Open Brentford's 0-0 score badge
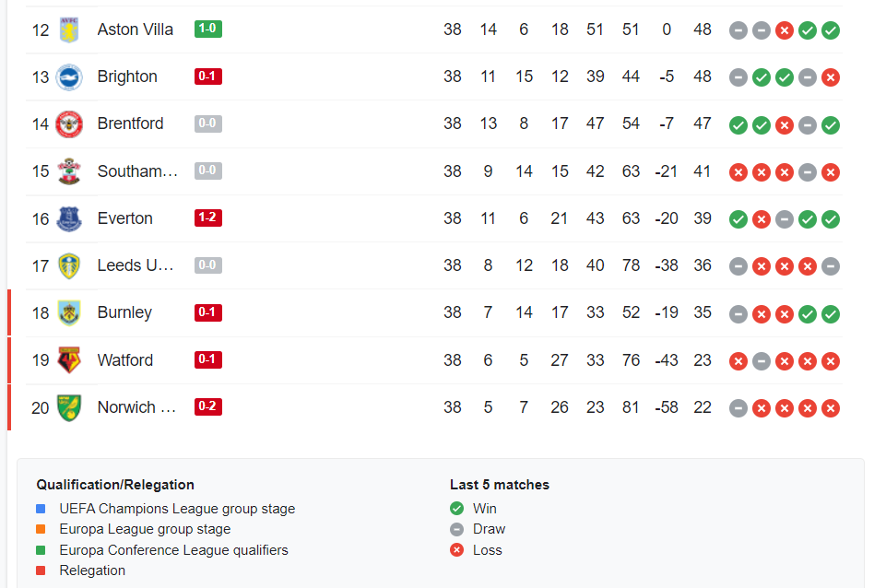 [x=208, y=123]
